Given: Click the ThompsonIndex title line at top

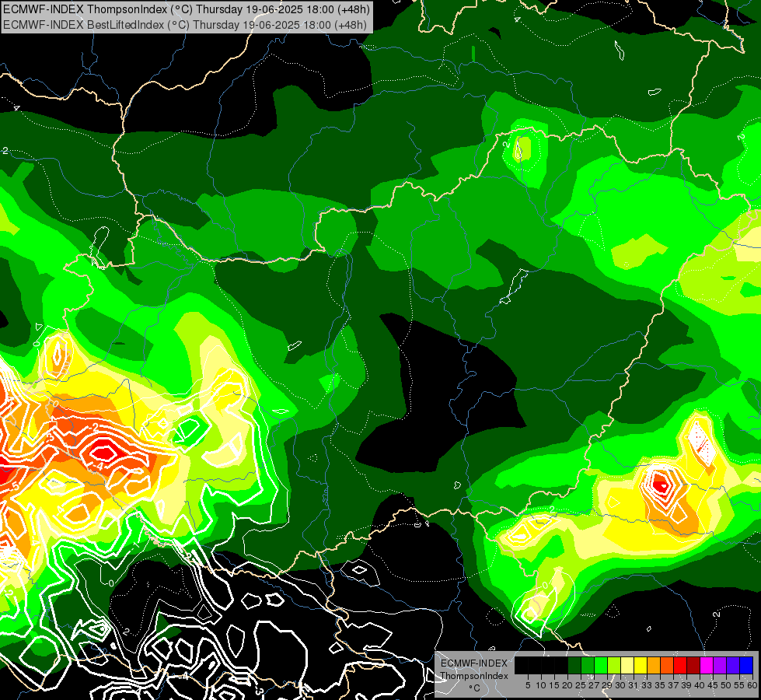Looking at the screenshot, I should coord(187,9).
